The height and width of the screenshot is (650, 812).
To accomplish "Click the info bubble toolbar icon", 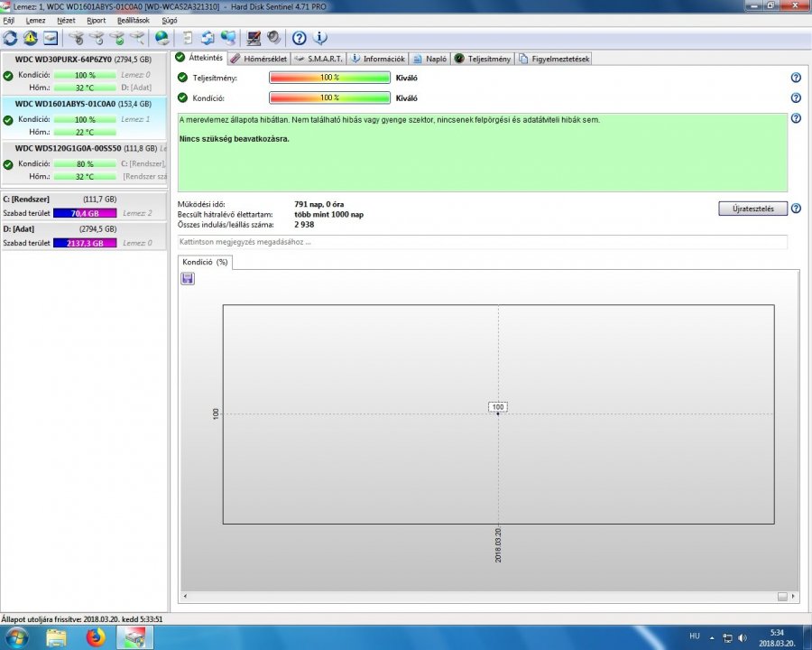I will [319, 38].
